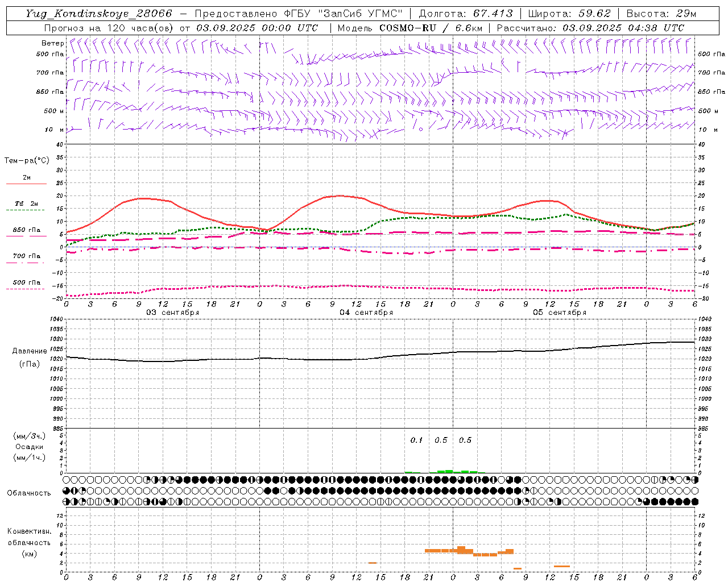The image size is (728, 582).
Task: Click the computed time Рассчитано: 03.09.2025 04:38 UTC
Action: click(590, 28)
